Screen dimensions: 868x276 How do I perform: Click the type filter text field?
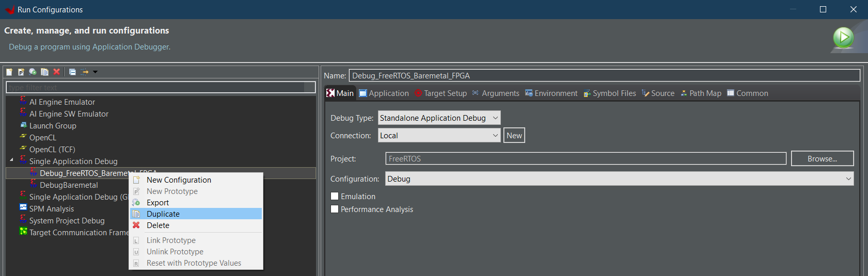click(x=161, y=87)
